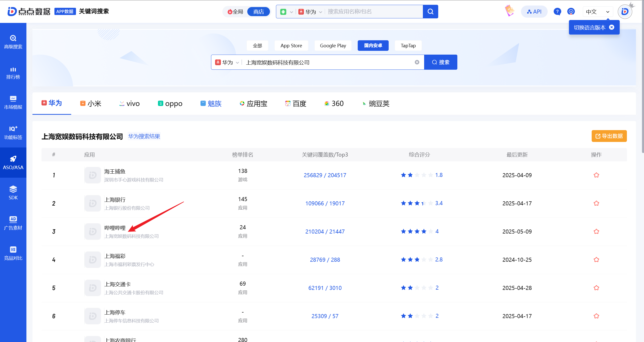
Task: Click the SDK layers sidebar icon
Action: point(13,189)
